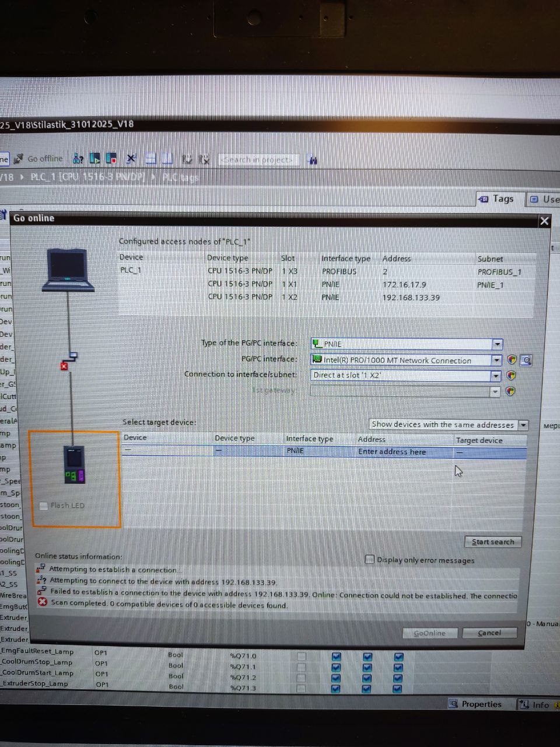Image resolution: width=560 pixels, height=747 pixels.
Task: Open the PG/PC interface adapter dropdown
Action: (x=496, y=360)
